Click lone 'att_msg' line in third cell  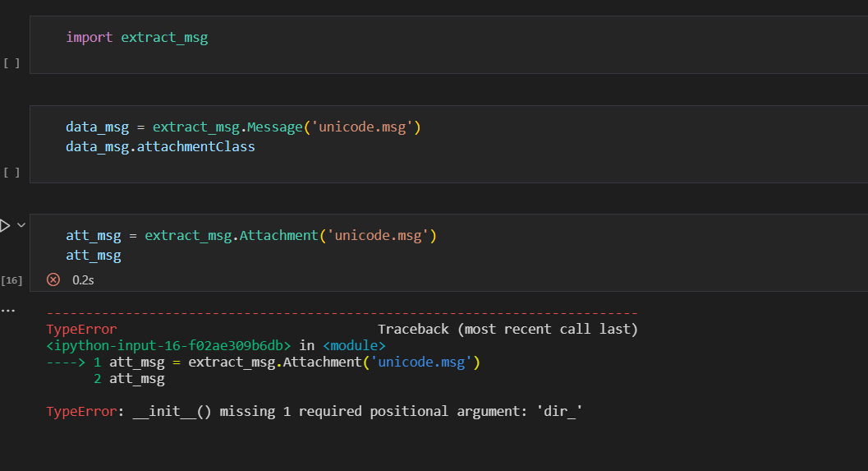[x=94, y=256]
